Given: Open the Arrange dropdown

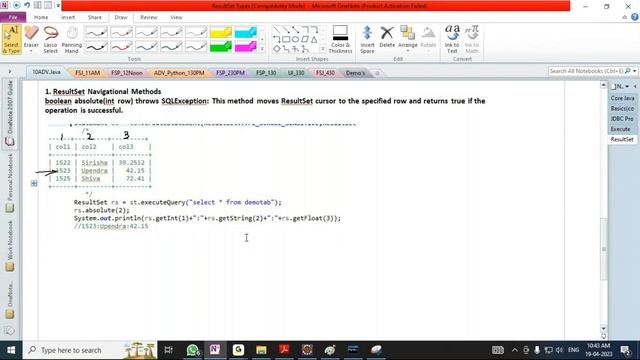Looking at the screenshot, I should tap(408, 40).
